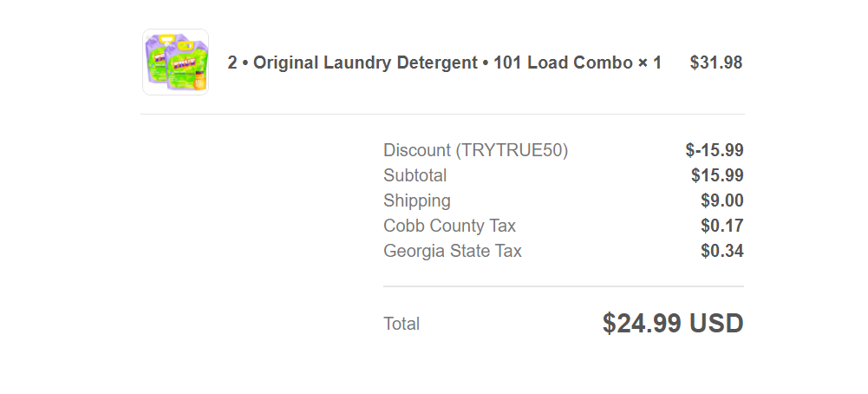868x394 pixels.
Task: Select the TRYTRUE50 promo code text
Action: coord(512,150)
